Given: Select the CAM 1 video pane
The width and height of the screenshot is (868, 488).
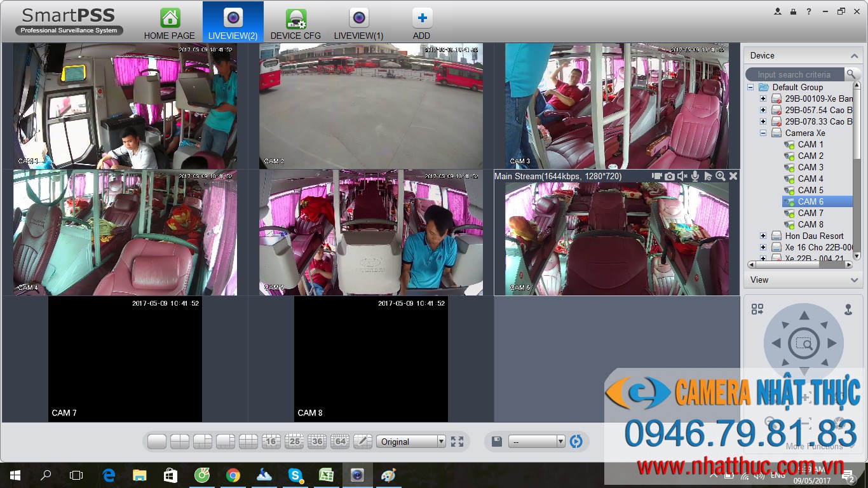Looking at the screenshot, I should (x=125, y=105).
